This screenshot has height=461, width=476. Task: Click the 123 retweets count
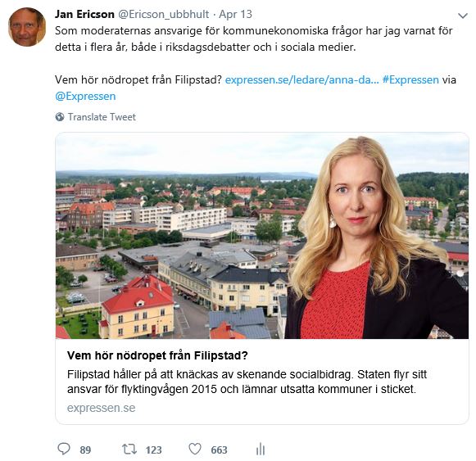(x=153, y=450)
